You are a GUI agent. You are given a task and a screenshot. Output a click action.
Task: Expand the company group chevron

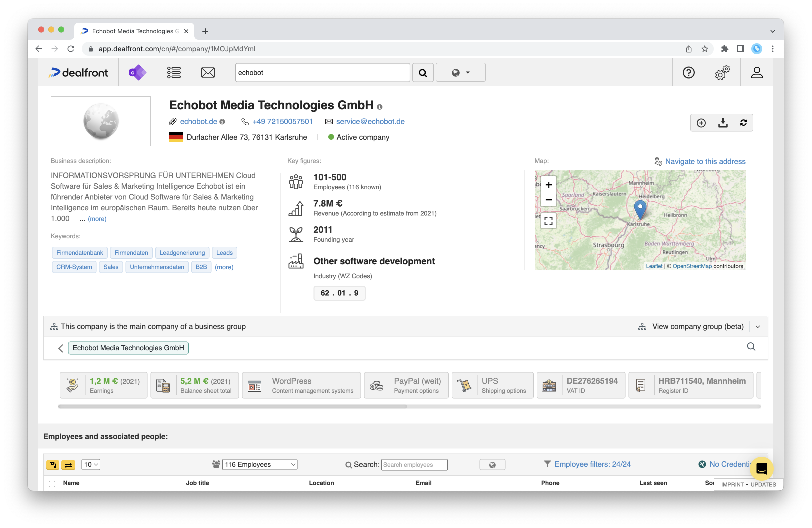tap(758, 327)
